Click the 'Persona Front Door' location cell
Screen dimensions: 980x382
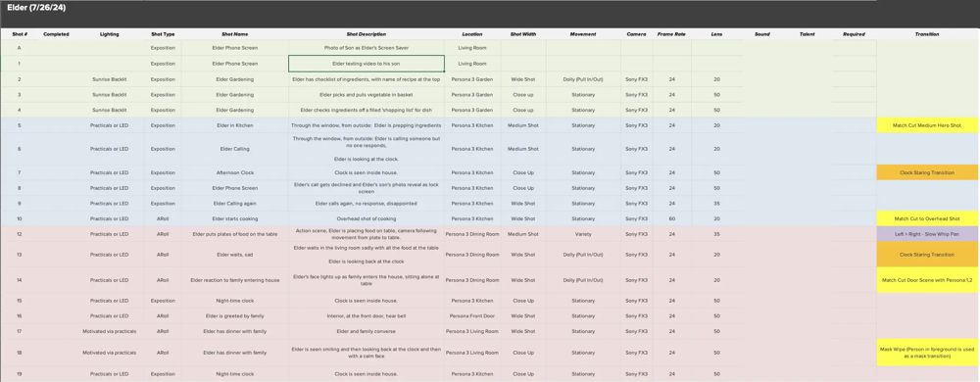[x=472, y=316]
